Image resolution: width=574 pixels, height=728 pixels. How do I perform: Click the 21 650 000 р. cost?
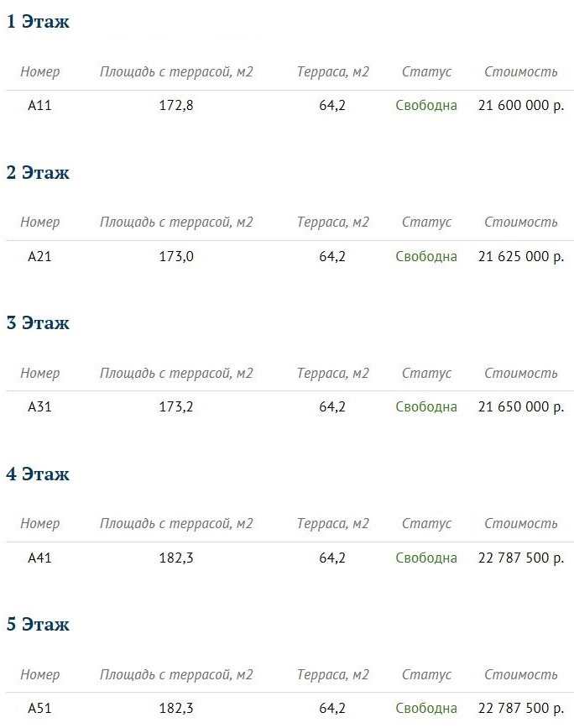coord(521,406)
